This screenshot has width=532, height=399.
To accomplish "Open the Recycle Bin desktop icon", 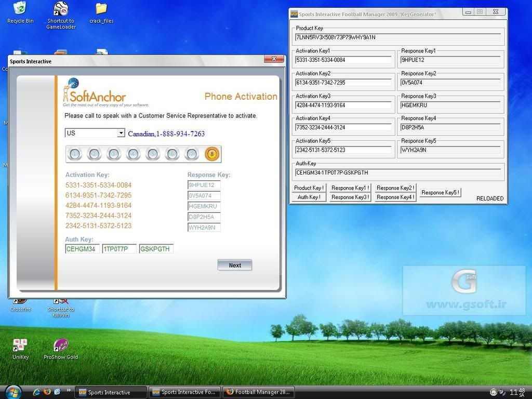I will pyautogui.click(x=20, y=9).
